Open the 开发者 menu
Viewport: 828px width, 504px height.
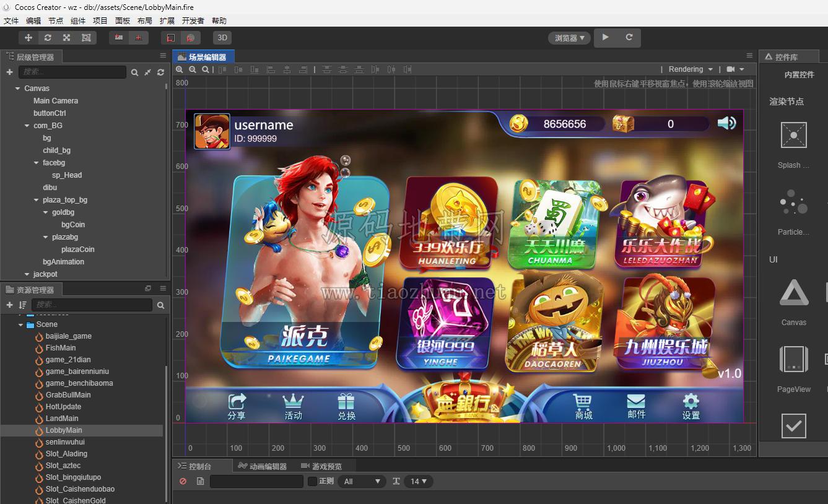click(193, 20)
